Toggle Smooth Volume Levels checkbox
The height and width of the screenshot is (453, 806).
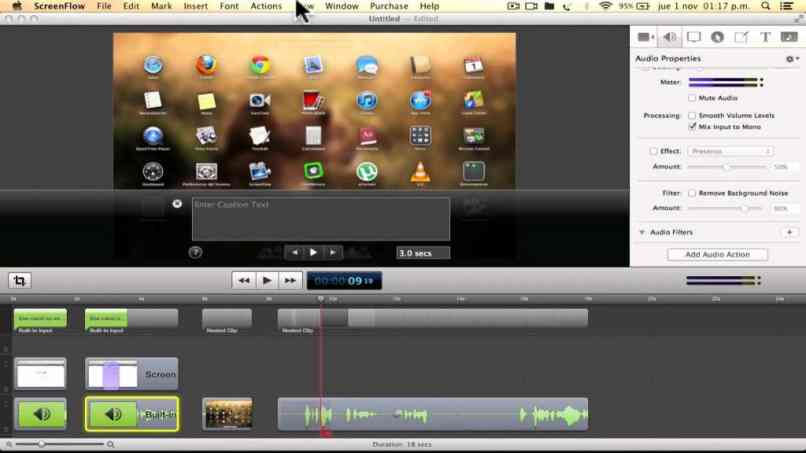coord(692,116)
